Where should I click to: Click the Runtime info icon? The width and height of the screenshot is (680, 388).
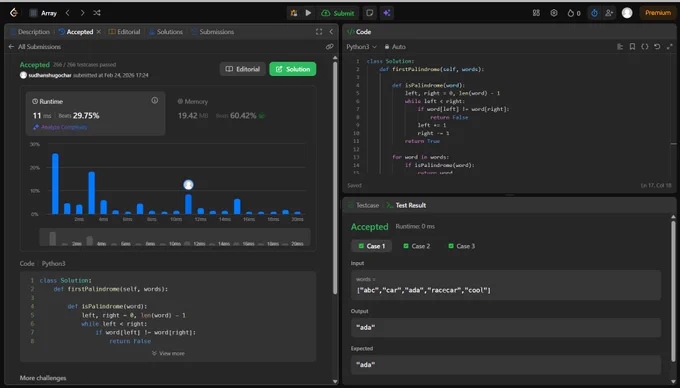154,100
